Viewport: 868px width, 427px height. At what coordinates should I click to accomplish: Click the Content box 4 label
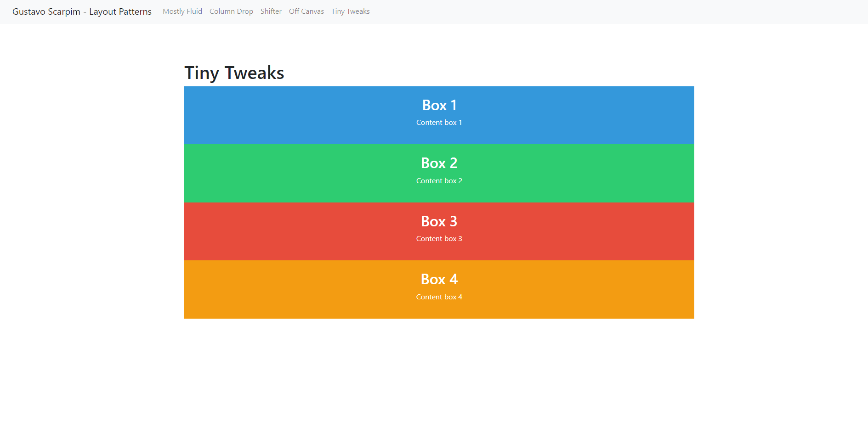pos(439,297)
